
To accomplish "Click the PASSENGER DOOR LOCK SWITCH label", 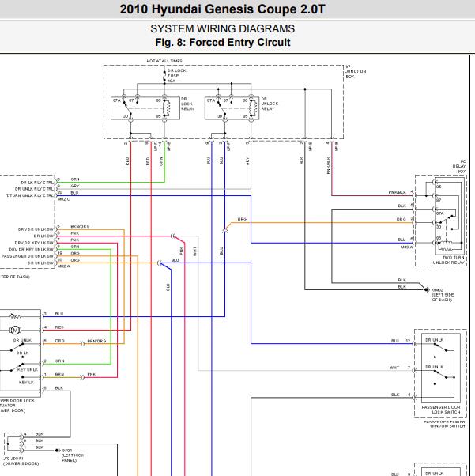I will click(441, 410).
